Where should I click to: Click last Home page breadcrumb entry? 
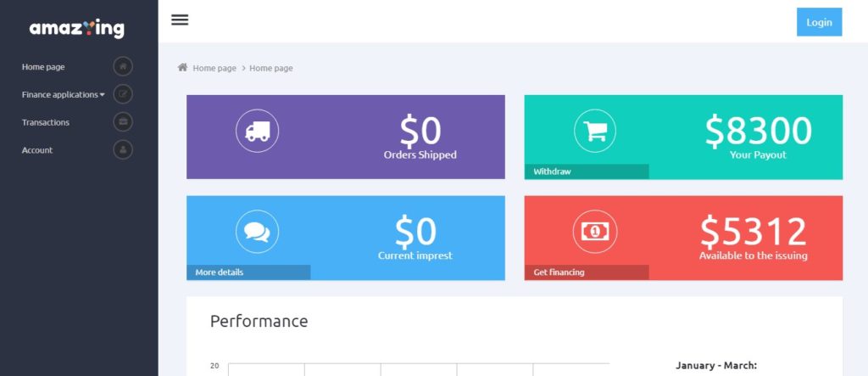click(x=271, y=68)
